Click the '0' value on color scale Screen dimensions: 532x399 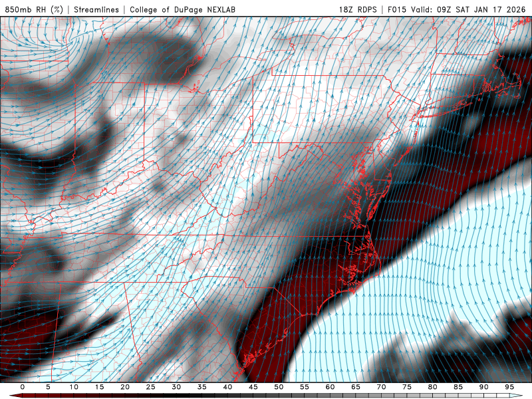(x=23, y=387)
